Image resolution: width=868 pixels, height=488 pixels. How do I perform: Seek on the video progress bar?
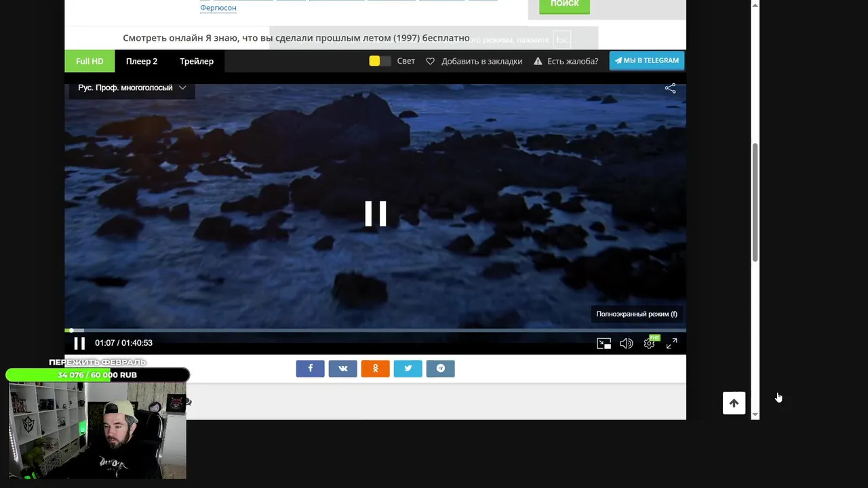[375, 330]
